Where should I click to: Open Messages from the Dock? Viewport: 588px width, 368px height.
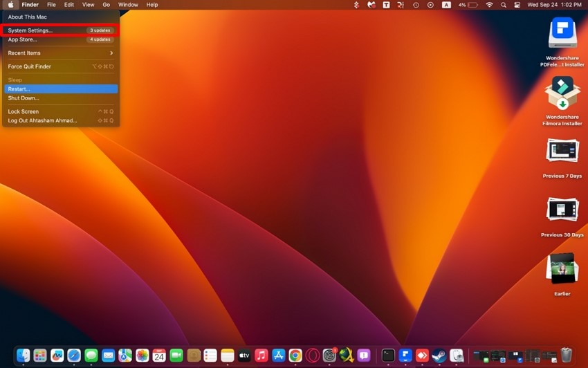(91, 356)
